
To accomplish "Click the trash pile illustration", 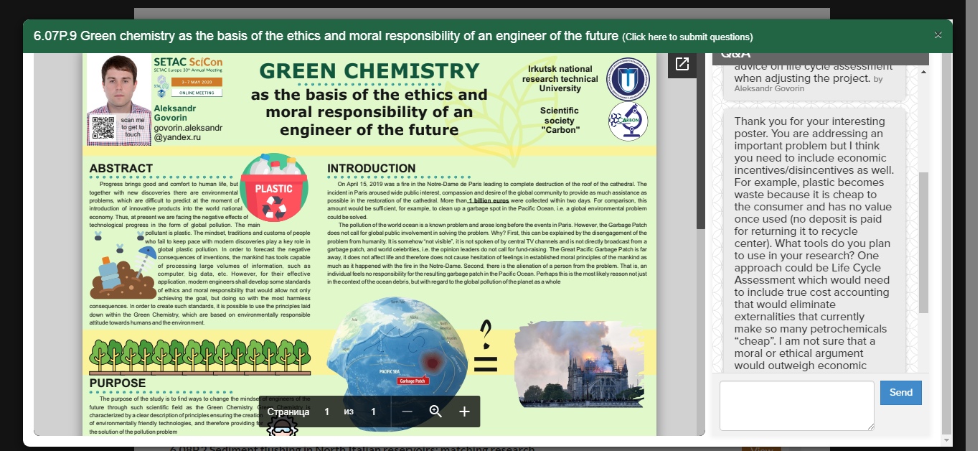I will point(123,264).
